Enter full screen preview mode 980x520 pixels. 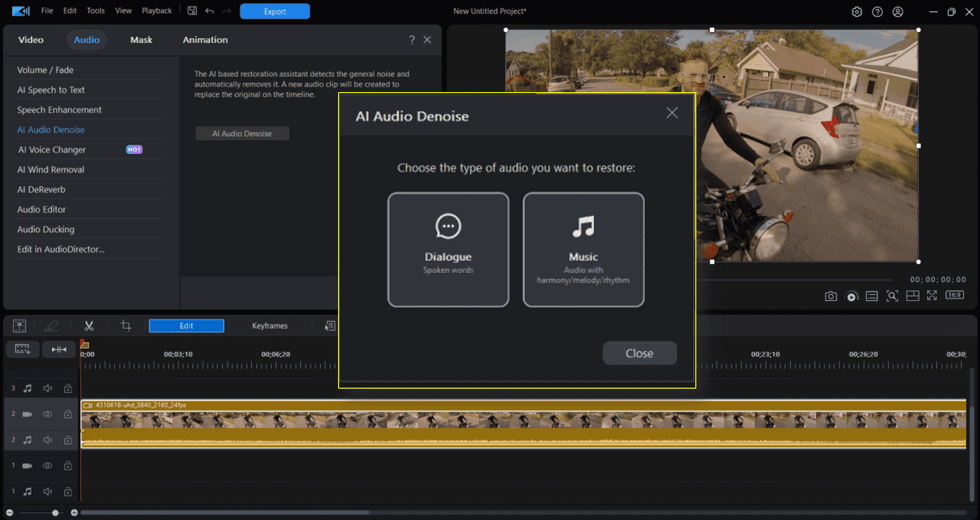[931, 296]
